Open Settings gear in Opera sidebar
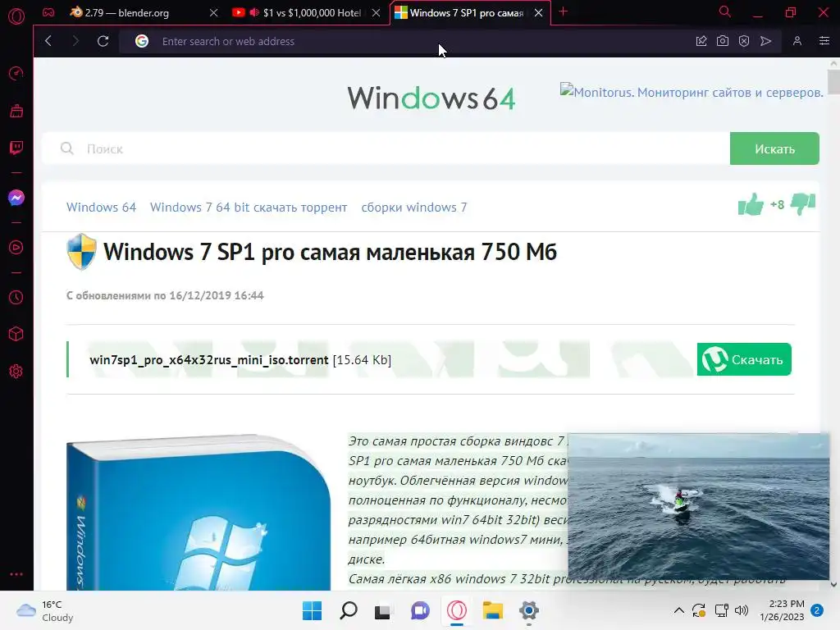840x630 pixels. point(16,372)
